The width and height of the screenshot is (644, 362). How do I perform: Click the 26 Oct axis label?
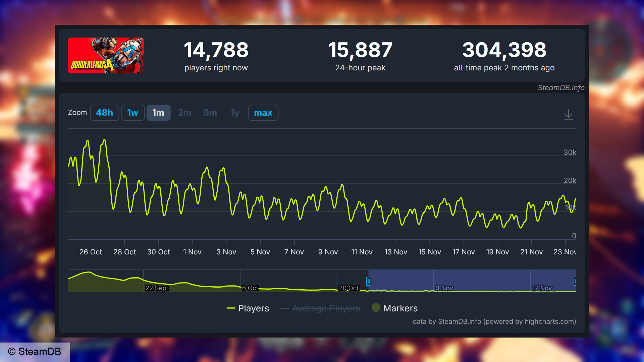(x=91, y=252)
